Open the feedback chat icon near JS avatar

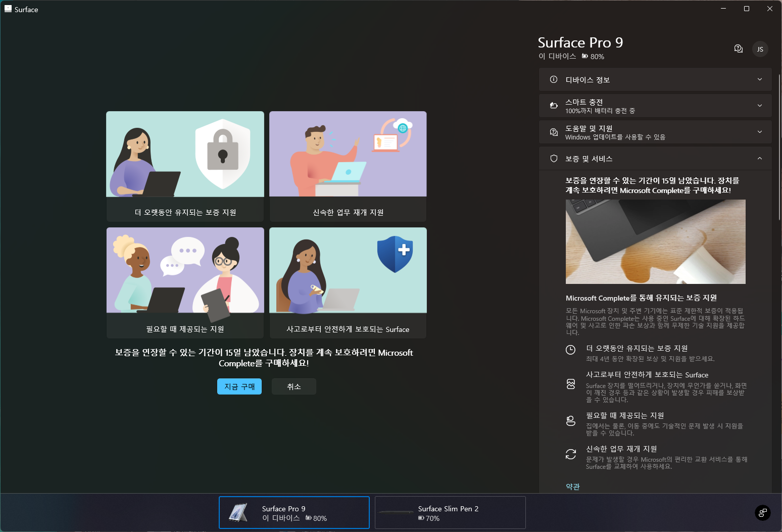pyautogui.click(x=738, y=49)
